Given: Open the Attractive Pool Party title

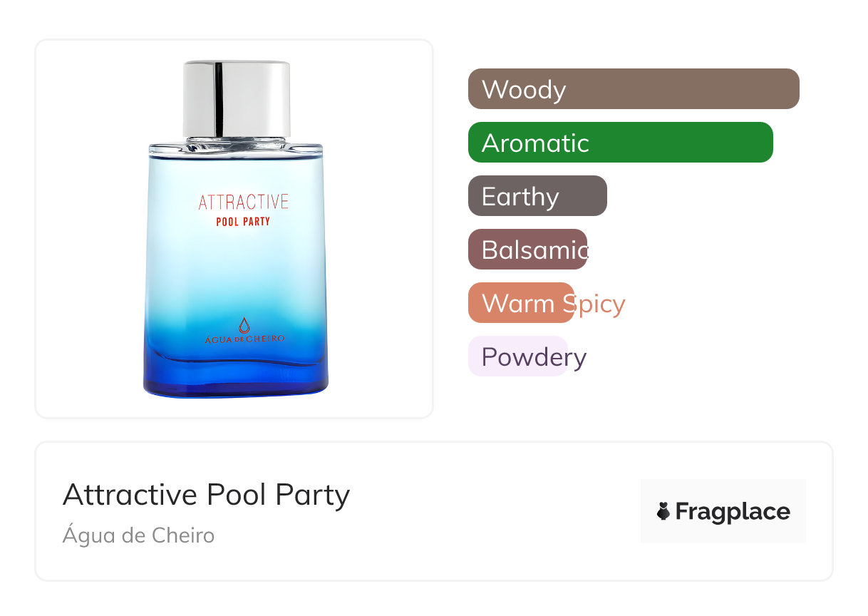Looking at the screenshot, I should 206,494.
